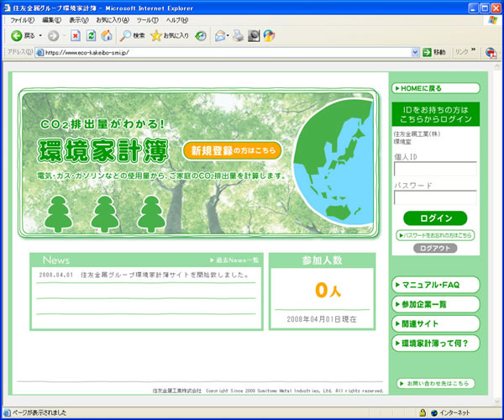Click the 2008.04.01 news entry text
The width and height of the screenshot is (504, 420).
(144, 275)
